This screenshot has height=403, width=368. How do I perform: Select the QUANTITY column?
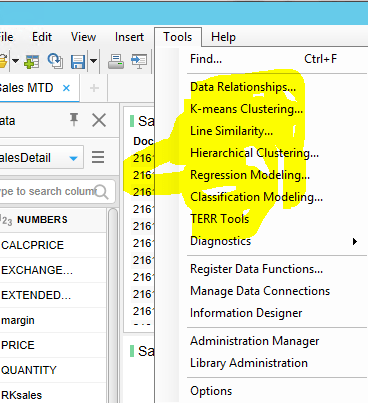pyautogui.click(x=53, y=370)
